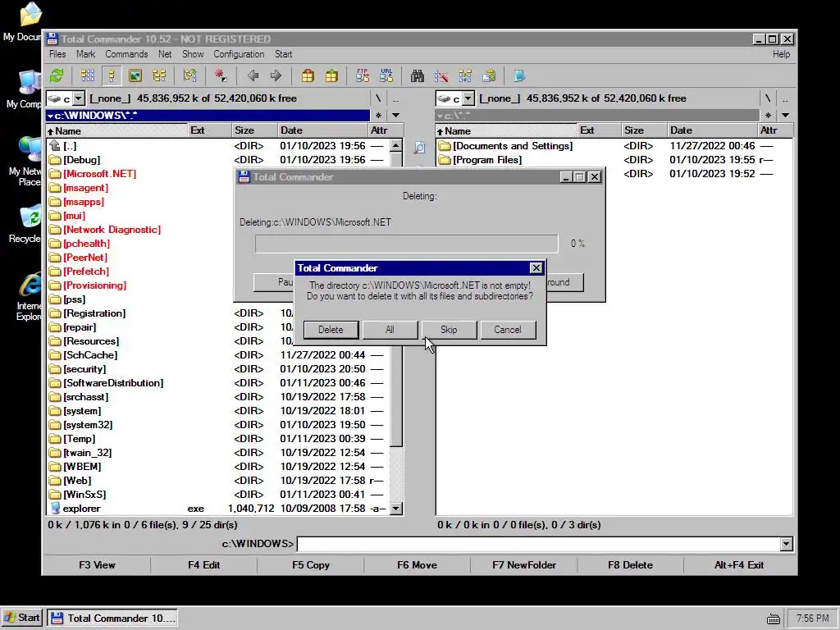This screenshot has height=630, width=840.
Task: Select the All file details view icon
Action: (112, 75)
